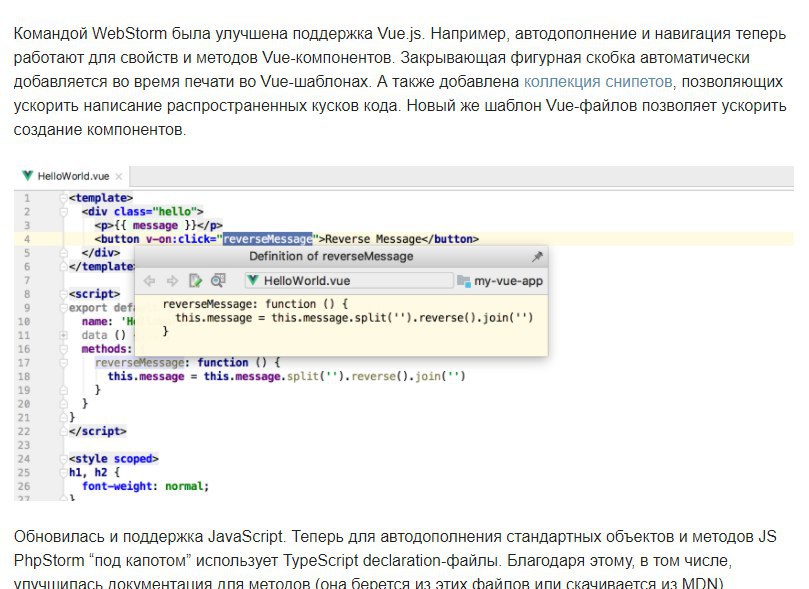Open the HelloWorld.vue file dropdown in popup
The image size is (809, 589).
pos(349,281)
